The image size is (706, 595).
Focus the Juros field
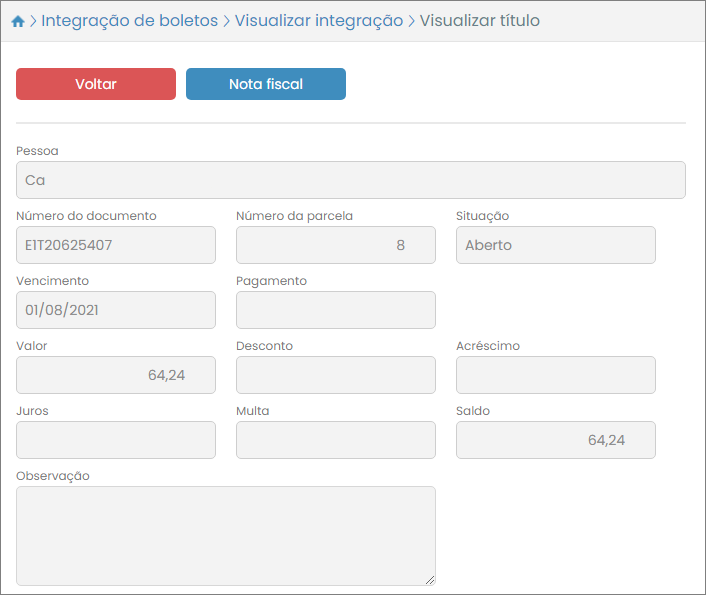point(116,440)
